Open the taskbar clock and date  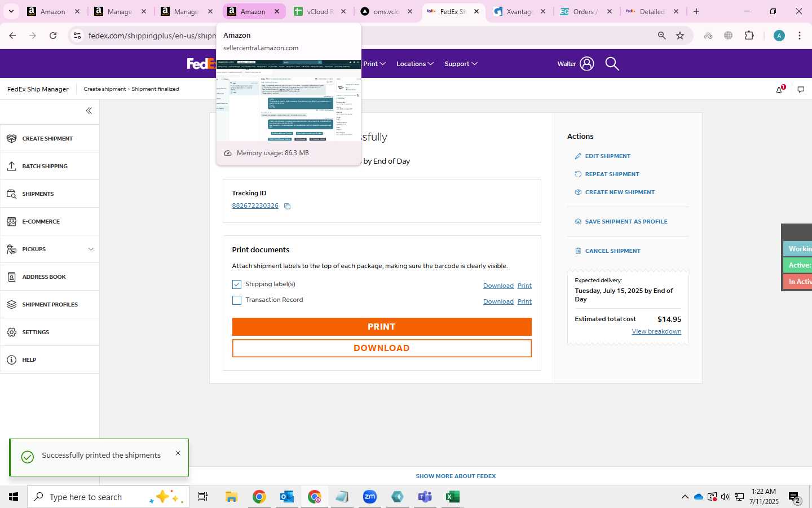pyautogui.click(x=764, y=497)
